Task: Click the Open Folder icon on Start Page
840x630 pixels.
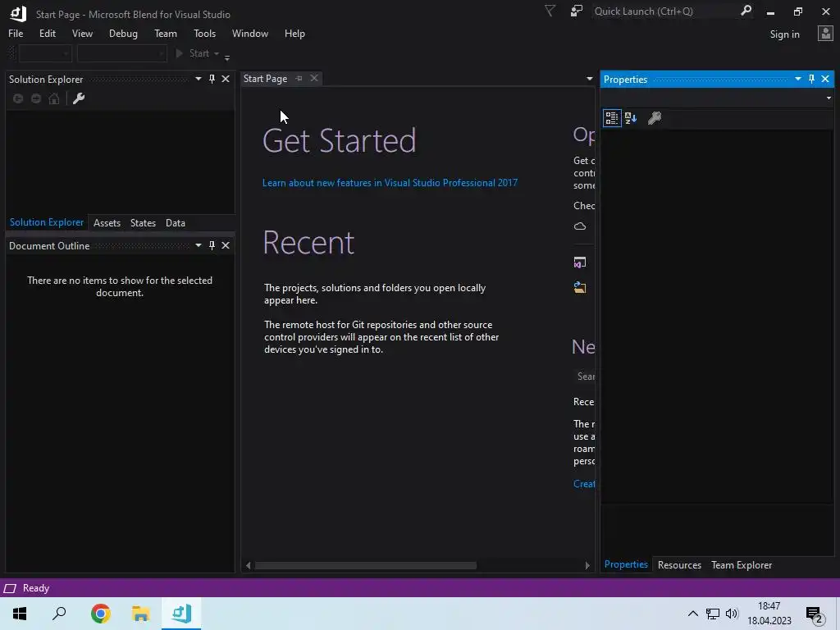Action: pos(580,288)
